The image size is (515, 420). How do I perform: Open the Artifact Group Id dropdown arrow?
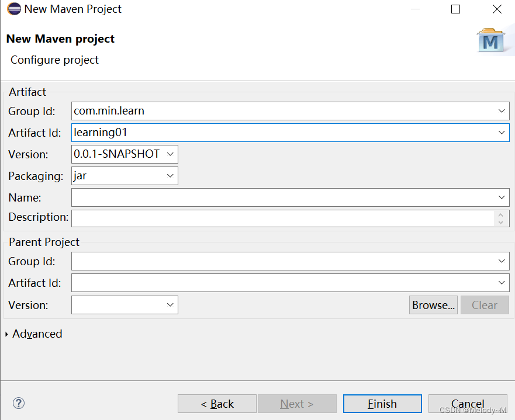tap(501, 111)
